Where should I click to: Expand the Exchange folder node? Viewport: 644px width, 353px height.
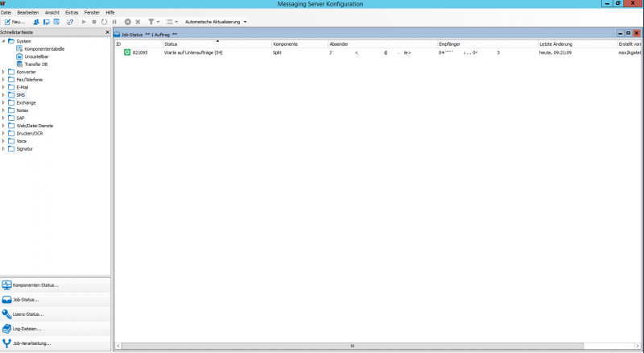pos(3,103)
